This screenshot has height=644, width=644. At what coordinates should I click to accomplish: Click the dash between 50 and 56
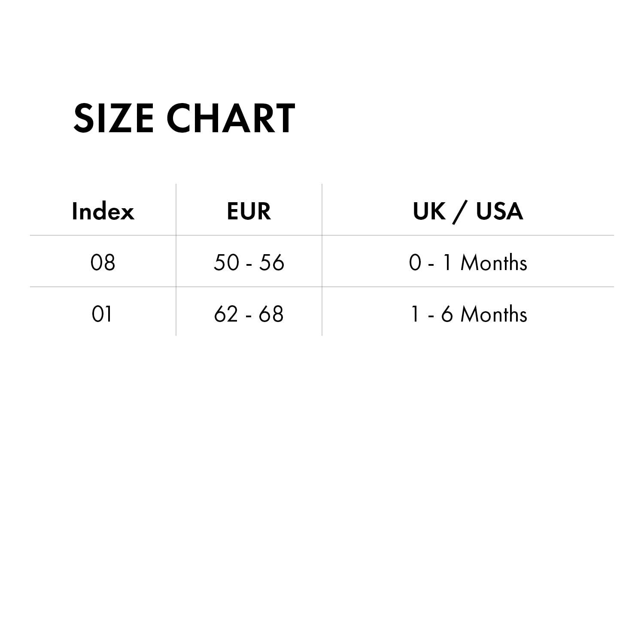[249, 264]
